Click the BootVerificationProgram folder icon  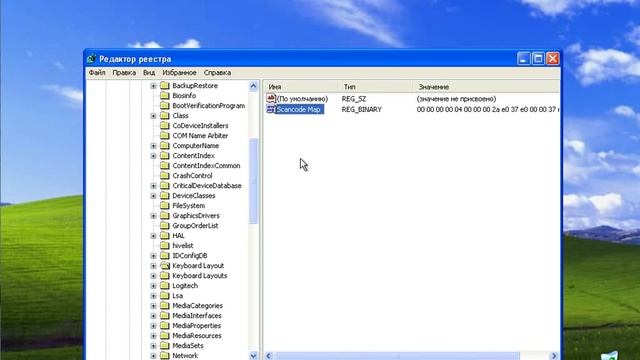click(x=165, y=105)
